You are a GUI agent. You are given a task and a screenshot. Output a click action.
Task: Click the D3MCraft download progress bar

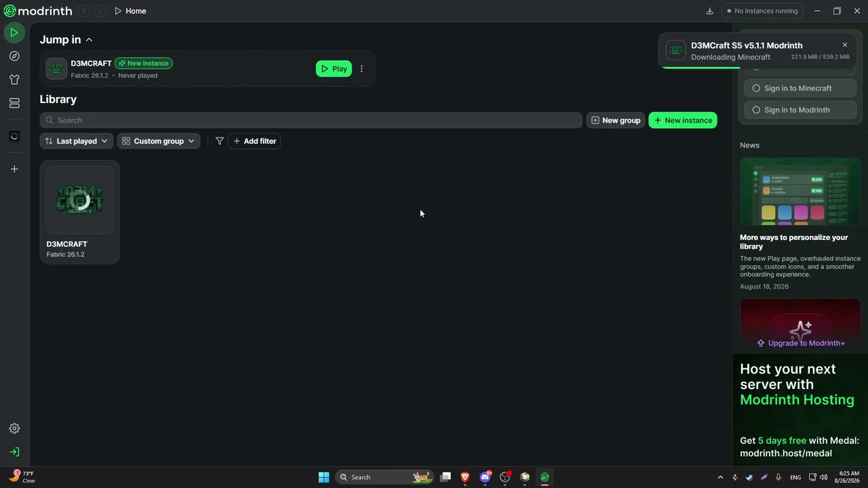coord(757,68)
